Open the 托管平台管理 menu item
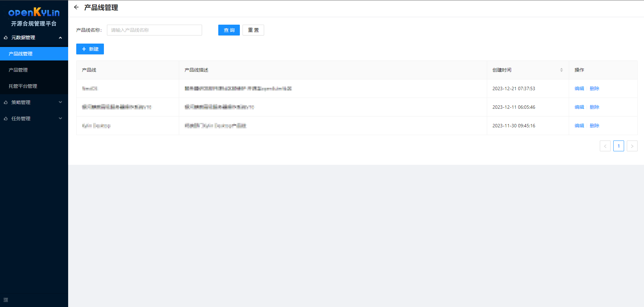The image size is (644, 307). pyautogui.click(x=23, y=86)
